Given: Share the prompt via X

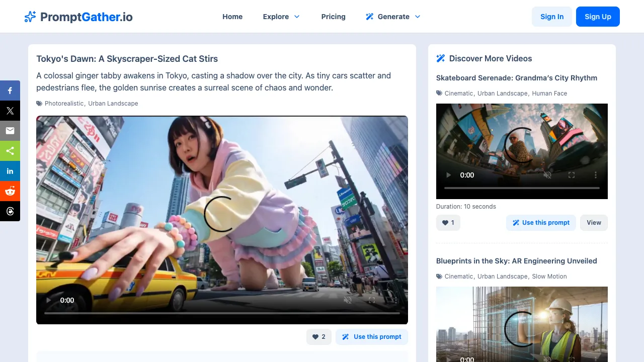Looking at the screenshot, I should tap(10, 111).
